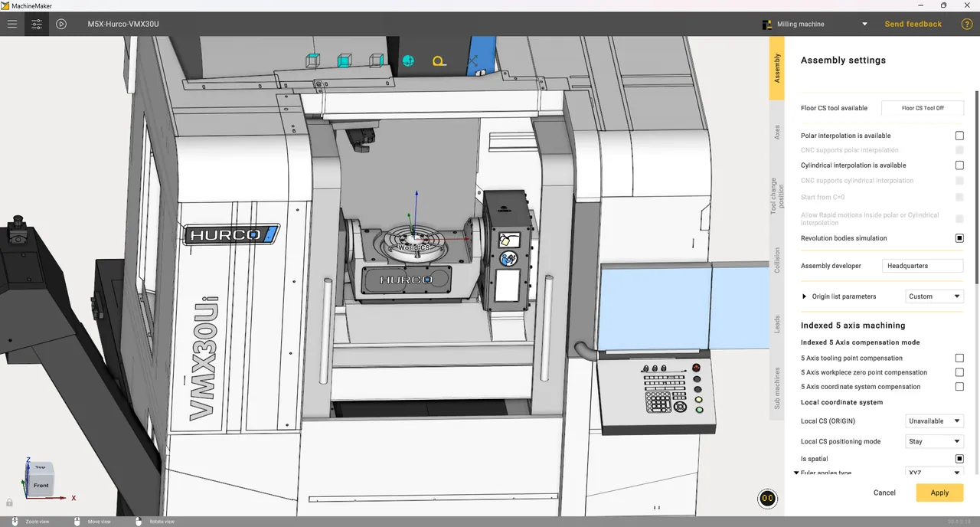This screenshot has height=527, width=980.
Task: Click the Apply button
Action: point(939,493)
